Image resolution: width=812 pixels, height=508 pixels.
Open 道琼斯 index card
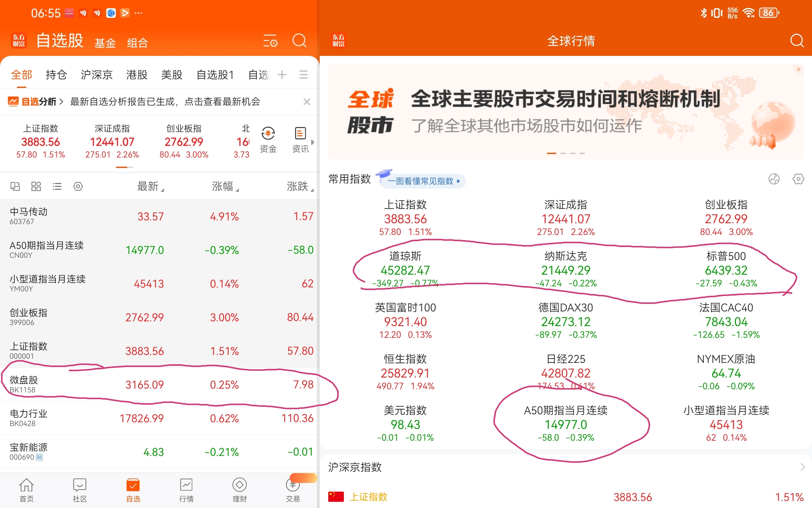pos(405,270)
